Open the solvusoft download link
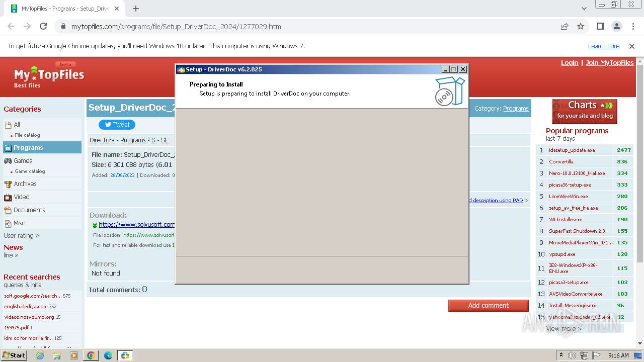 (136, 224)
